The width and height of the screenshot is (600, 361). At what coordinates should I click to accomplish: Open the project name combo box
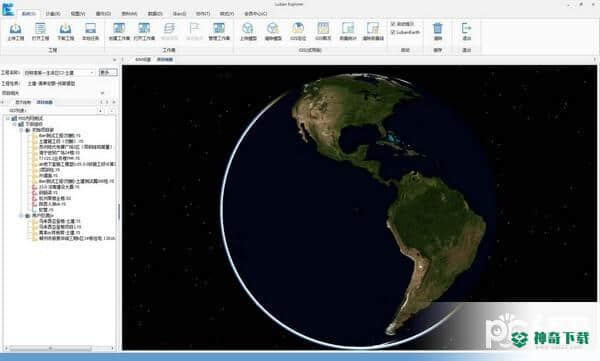point(59,73)
